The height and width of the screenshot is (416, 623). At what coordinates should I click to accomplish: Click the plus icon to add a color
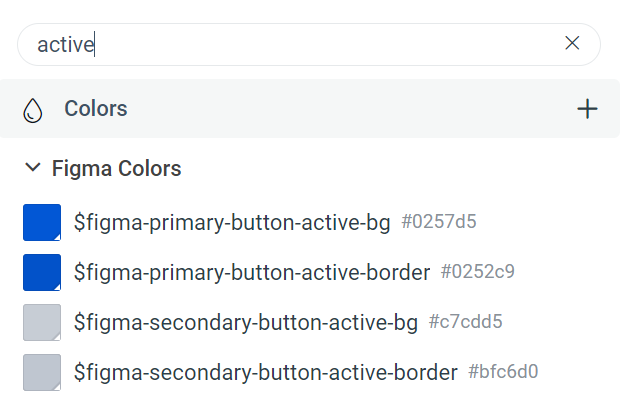pyautogui.click(x=587, y=109)
